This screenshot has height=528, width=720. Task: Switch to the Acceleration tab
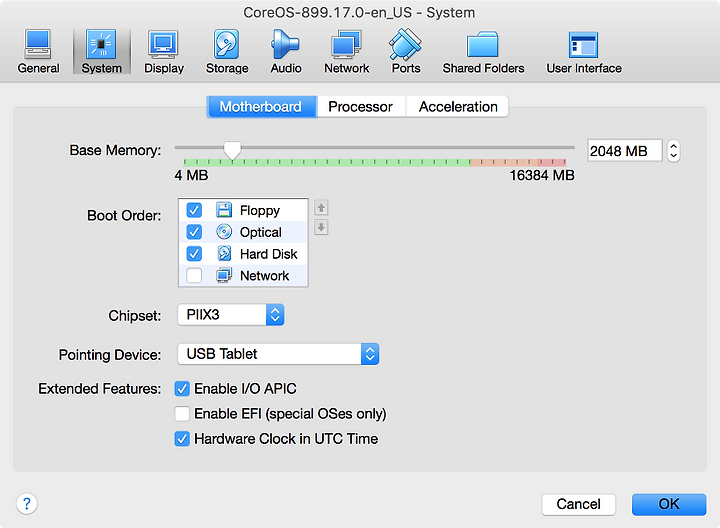click(458, 107)
